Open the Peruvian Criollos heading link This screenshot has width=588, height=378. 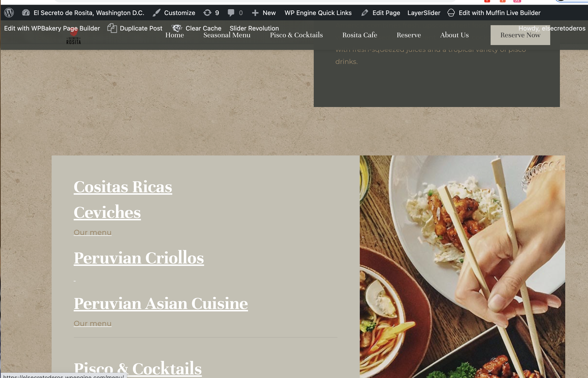[x=139, y=258]
